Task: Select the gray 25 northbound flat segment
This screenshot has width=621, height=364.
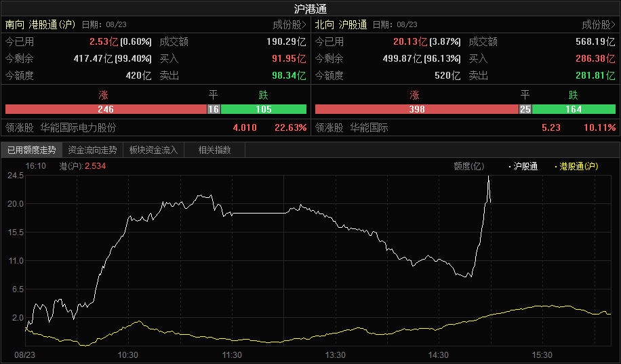Action: (x=525, y=109)
